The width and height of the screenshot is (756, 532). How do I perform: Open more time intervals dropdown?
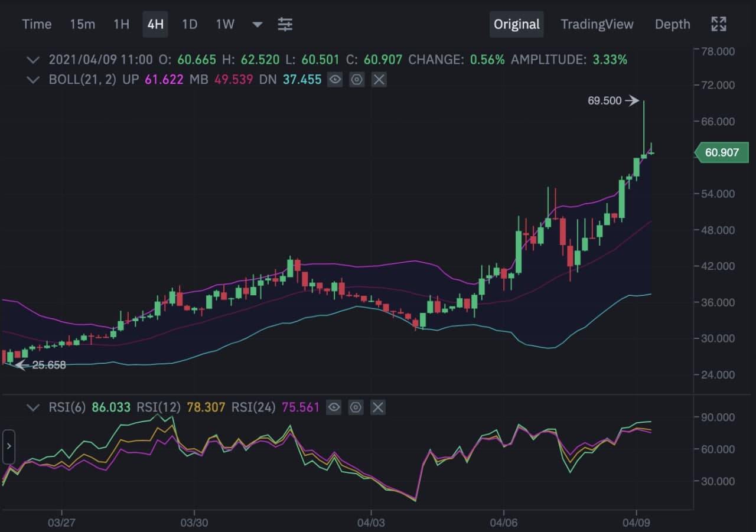(258, 25)
